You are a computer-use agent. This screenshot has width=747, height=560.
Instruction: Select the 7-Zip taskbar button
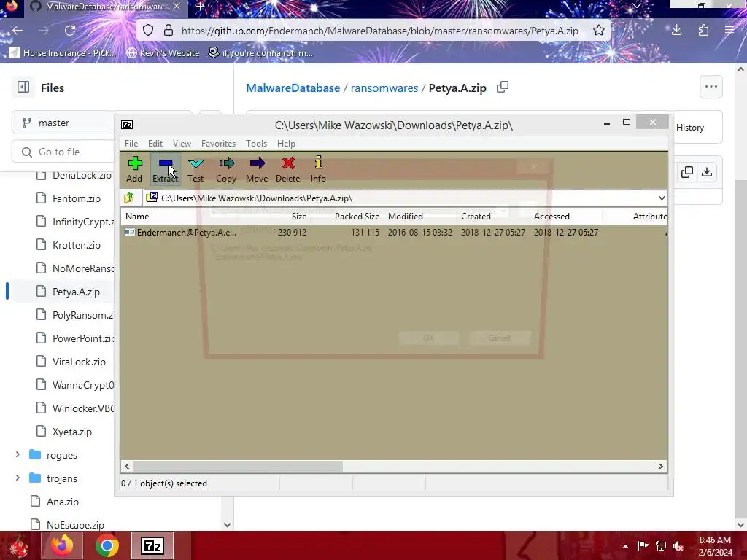(152, 545)
